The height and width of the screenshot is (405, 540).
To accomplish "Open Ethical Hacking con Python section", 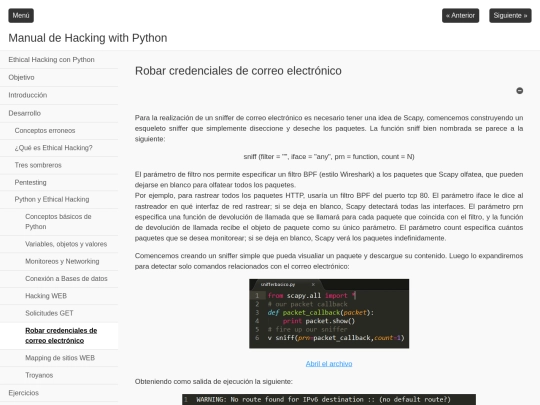I will 59,60.
